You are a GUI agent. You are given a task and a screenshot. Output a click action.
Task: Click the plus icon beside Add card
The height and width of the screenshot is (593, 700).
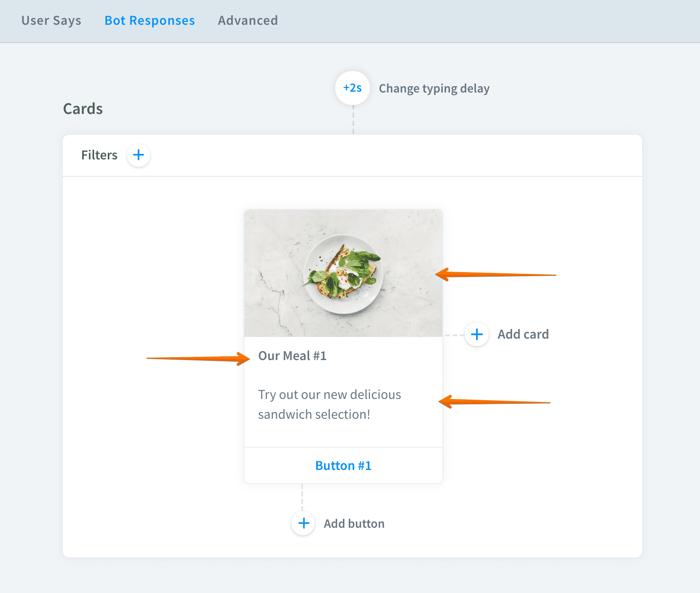pos(477,334)
